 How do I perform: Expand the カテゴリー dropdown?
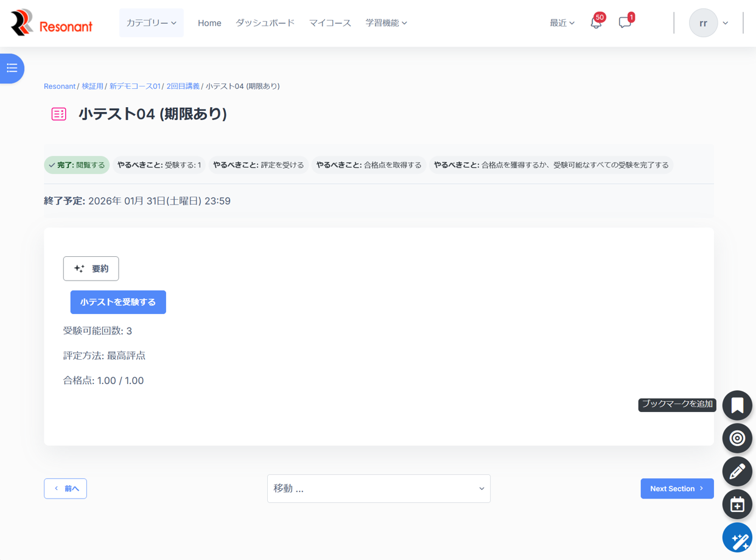pyautogui.click(x=151, y=23)
